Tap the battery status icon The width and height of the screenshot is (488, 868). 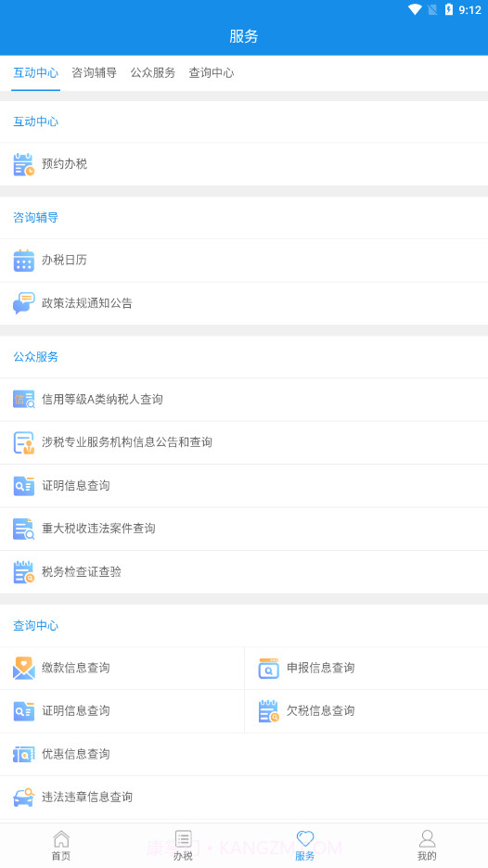449,9
